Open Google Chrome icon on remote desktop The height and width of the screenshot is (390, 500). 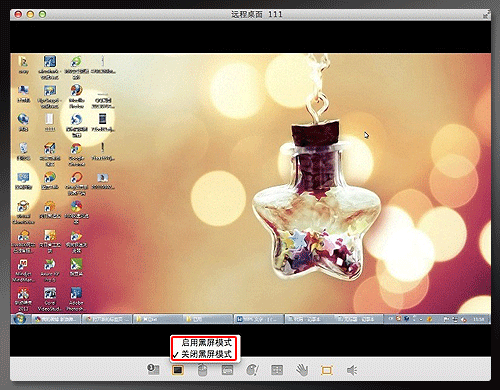76,155
